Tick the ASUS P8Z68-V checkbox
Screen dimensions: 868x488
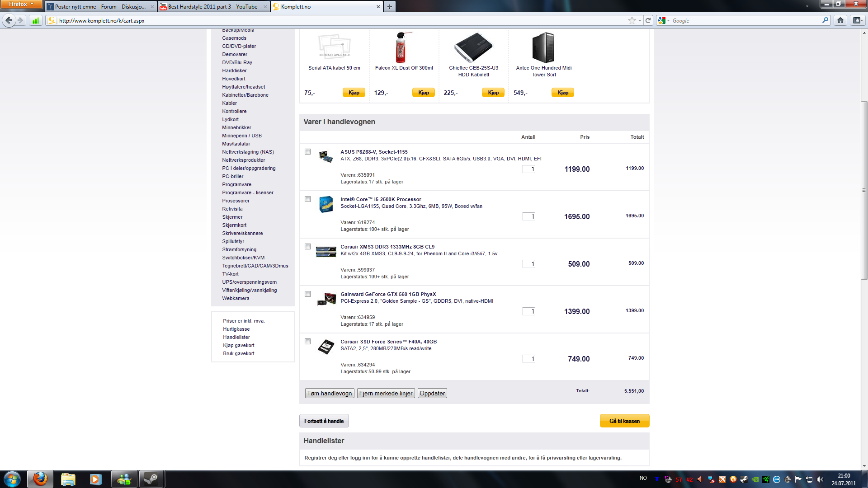point(308,152)
